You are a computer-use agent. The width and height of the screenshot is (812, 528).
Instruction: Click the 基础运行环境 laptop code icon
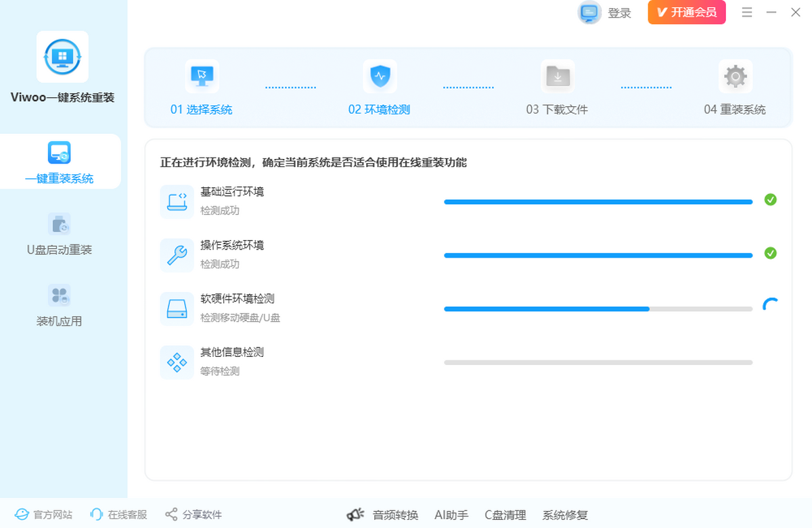(x=177, y=201)
